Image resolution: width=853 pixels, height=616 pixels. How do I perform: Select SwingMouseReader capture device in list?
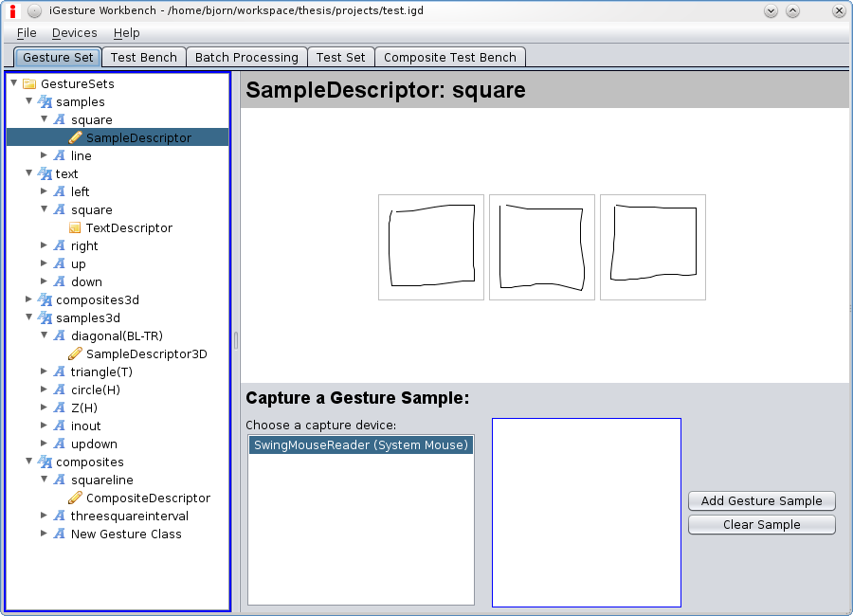coord(360,445)
